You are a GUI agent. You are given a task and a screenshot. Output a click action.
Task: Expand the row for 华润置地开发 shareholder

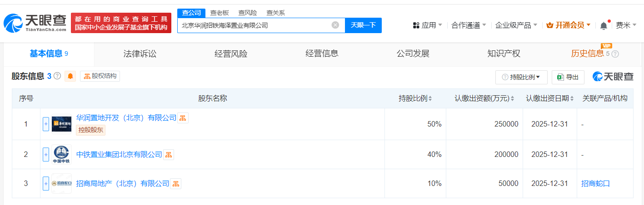click(46, 124)
